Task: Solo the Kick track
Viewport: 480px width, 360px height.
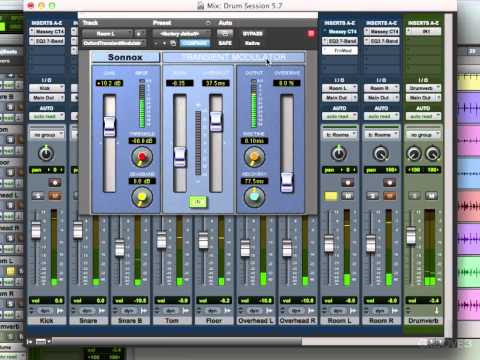Action: (38, 196)
